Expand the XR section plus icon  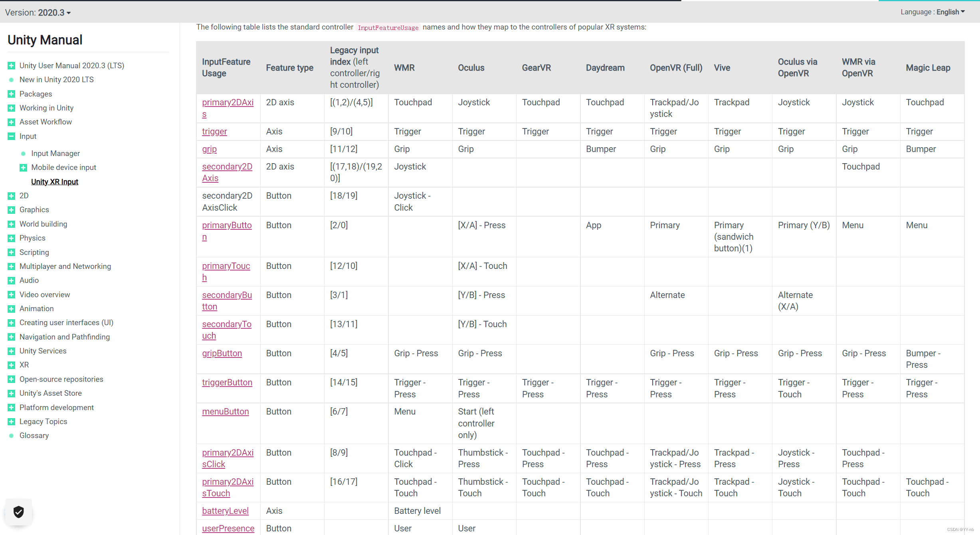click(12, 365)
